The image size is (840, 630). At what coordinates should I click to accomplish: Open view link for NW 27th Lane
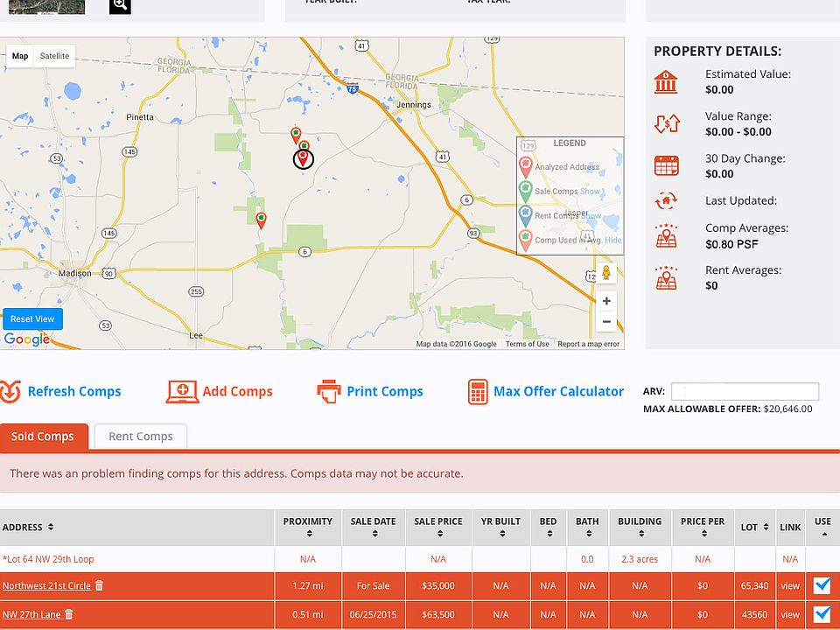point(790,614)
